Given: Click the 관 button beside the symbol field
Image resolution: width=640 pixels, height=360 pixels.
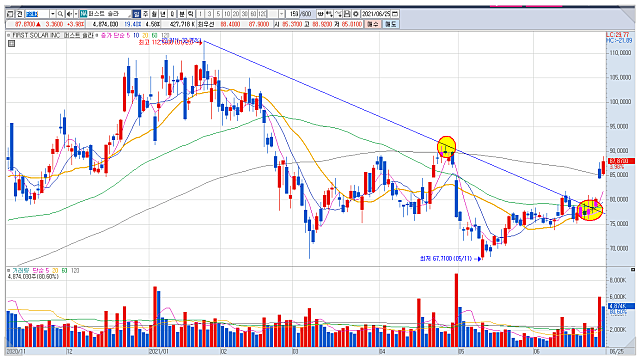Looking at the screenshot, I should (20, 14).
